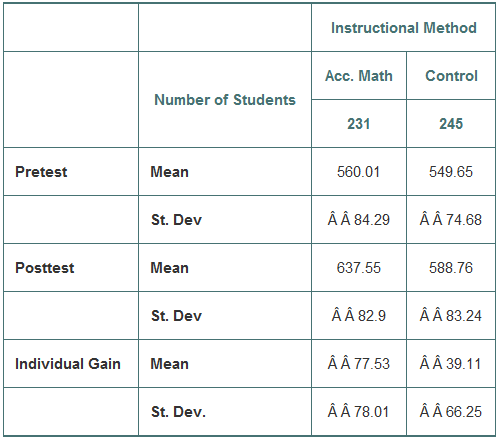The width and height of the screenshot is (499, 440).
Task: Select posttest mean value 637.55
Action: coord(359,268)
